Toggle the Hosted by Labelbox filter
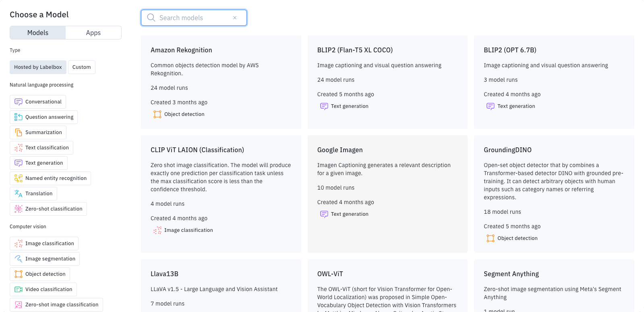Image resolution: width=644 pixels, height=312 pixels. (x=38, y=67)
